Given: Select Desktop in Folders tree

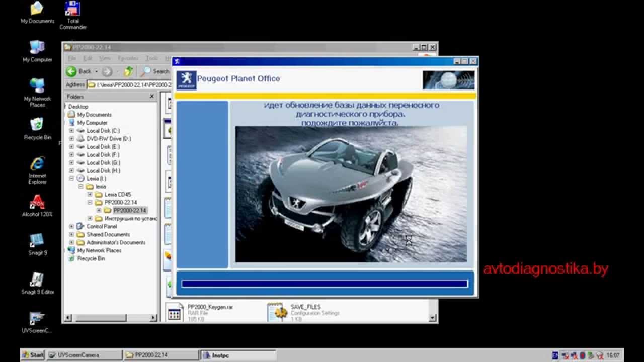Looking at the screenshot, I should 77,106.
